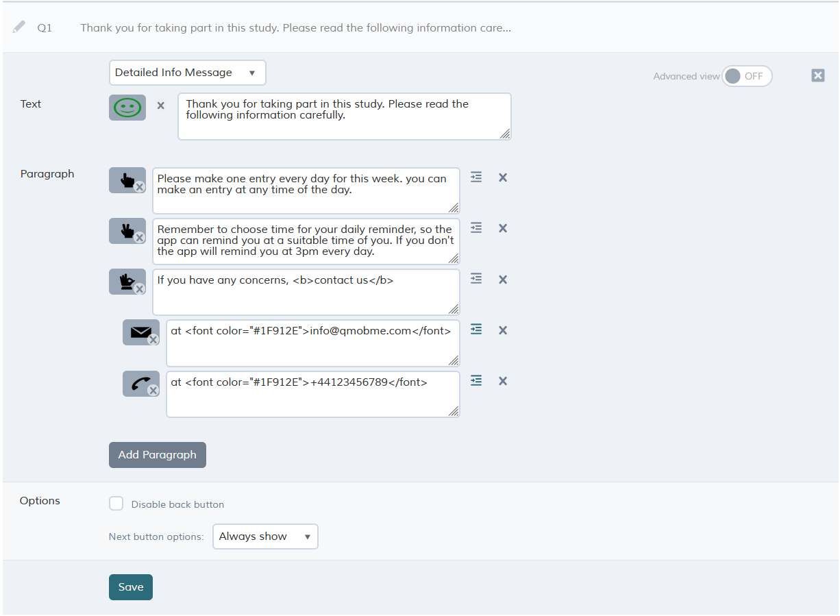Indent the 'Please make one entry' paragraph
This screenshot has width=840, height=616.
coord(476,177)
